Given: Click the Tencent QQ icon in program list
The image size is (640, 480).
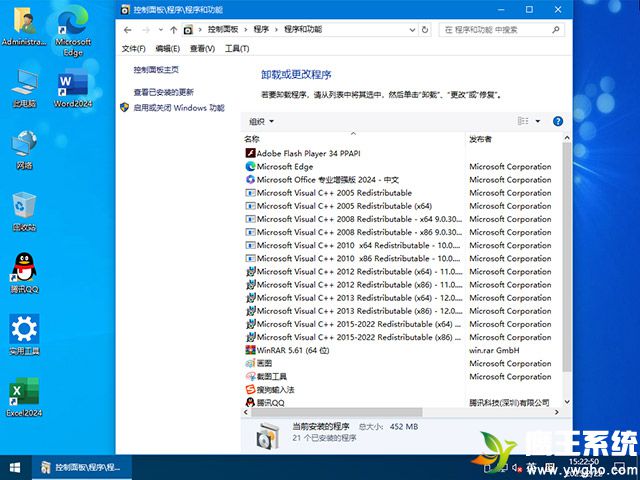Looking at the screenshot, I should [250, 402].
